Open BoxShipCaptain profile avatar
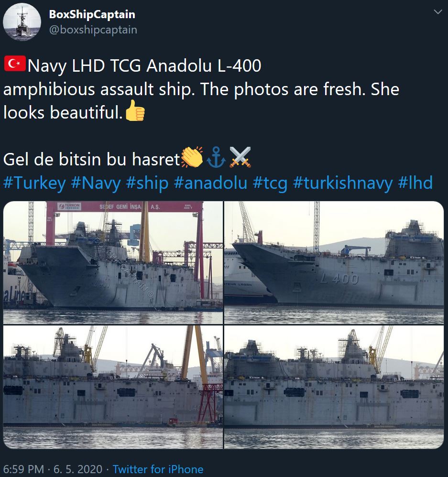Screen dimensions: 448x477 [22, 22]
